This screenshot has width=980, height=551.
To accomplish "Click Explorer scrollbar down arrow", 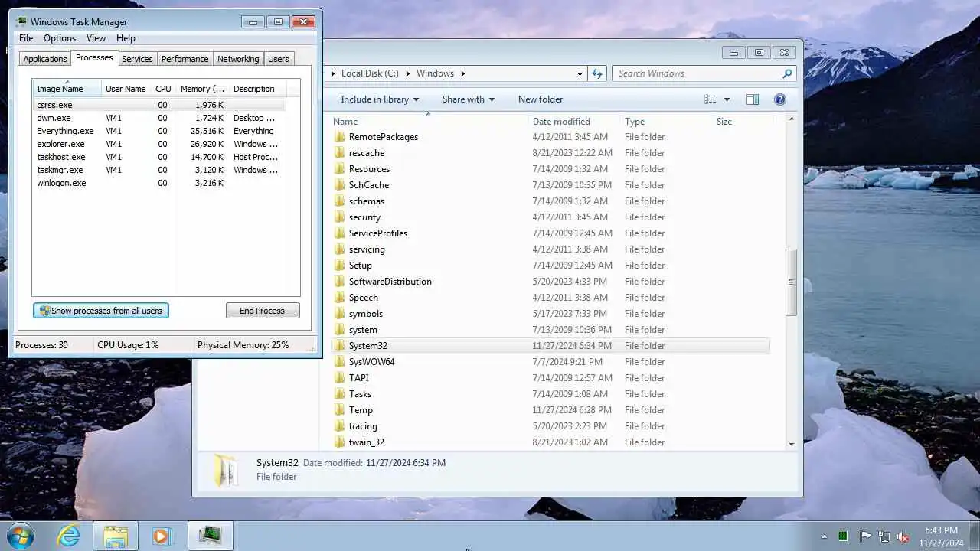I will (x=791, y=444).
